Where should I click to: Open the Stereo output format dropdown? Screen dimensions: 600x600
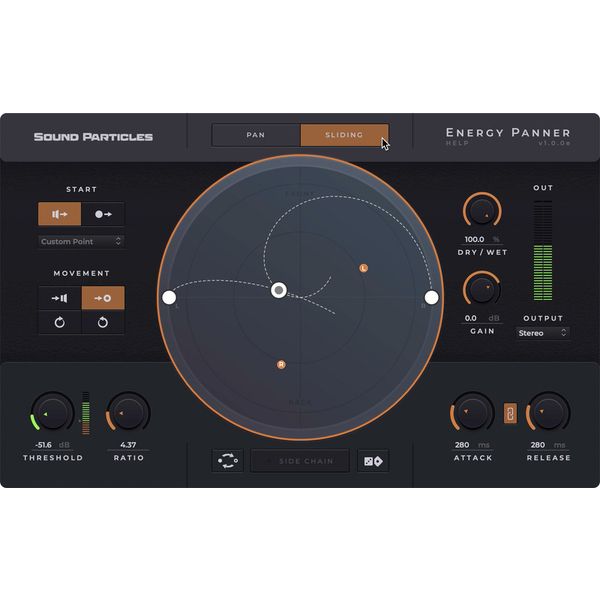click(x=543, y=332)
